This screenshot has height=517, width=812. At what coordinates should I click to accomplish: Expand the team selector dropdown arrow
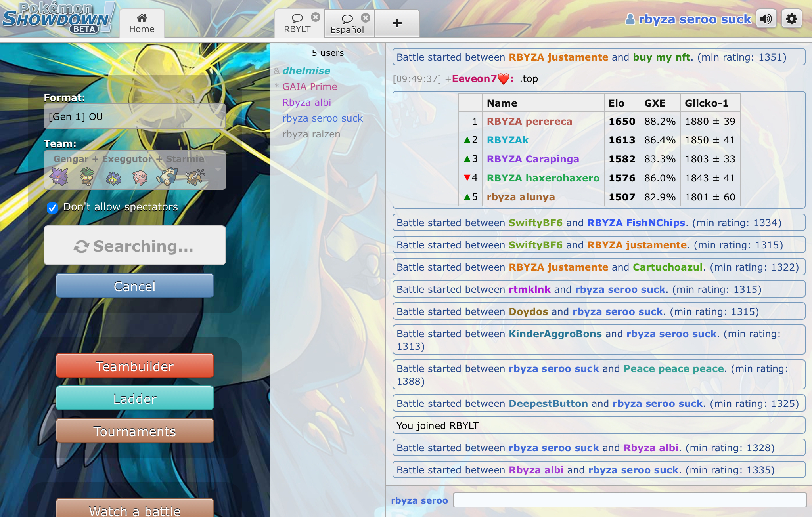(x=218, y=169)
